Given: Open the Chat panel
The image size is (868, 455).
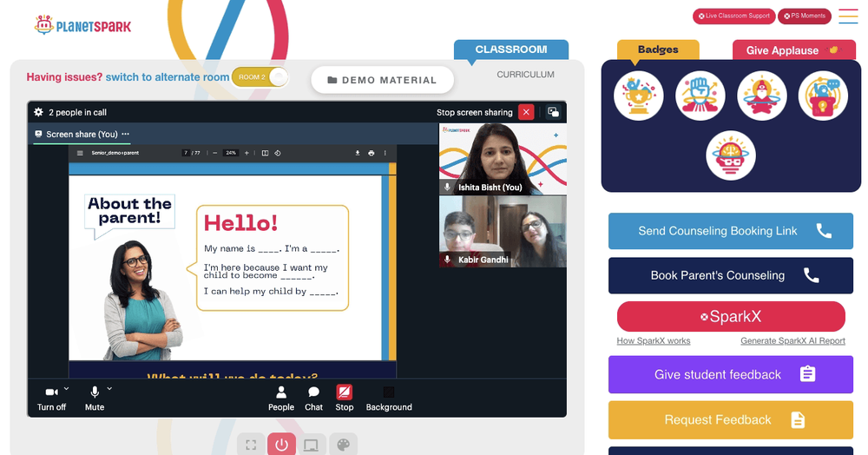Looking at the screenshot, I should point(313,399).
